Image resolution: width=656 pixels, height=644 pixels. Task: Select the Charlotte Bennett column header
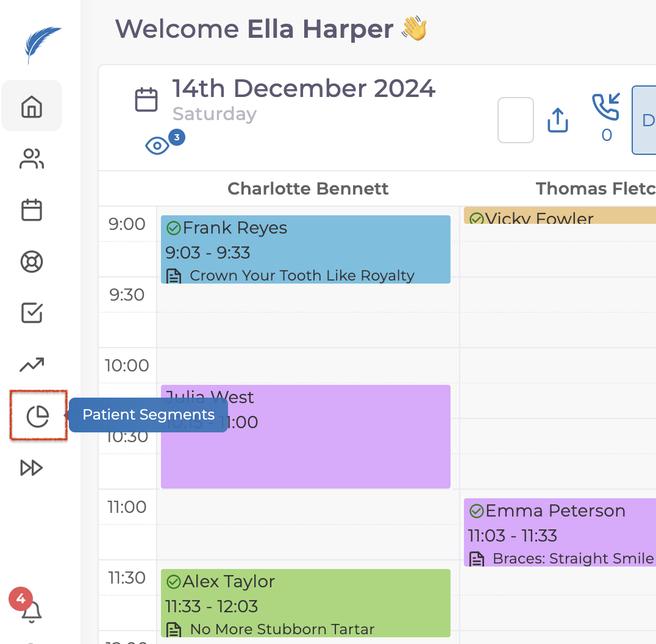[x=308, y=188]
